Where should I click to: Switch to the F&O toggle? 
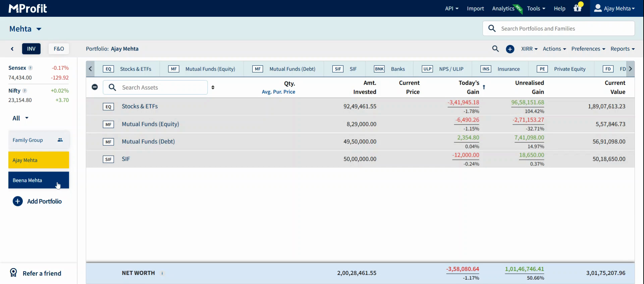(59, 49)
